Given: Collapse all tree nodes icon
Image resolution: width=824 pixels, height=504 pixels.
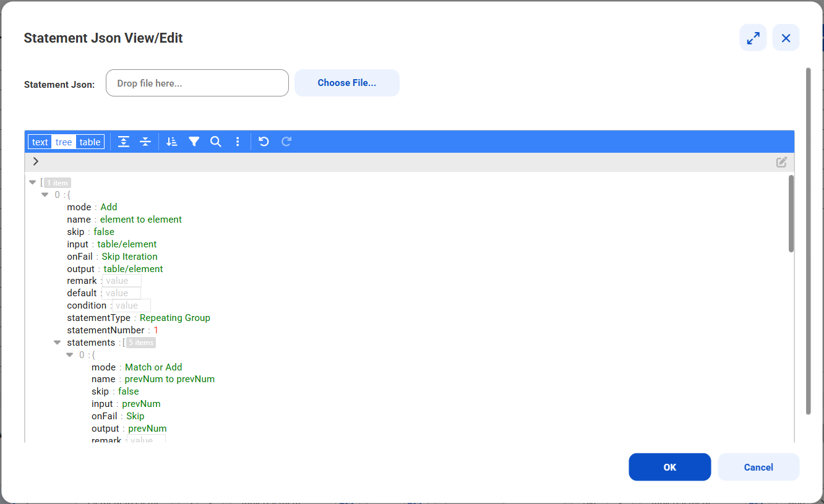Looking at the screenshot, I should (145, 142).
